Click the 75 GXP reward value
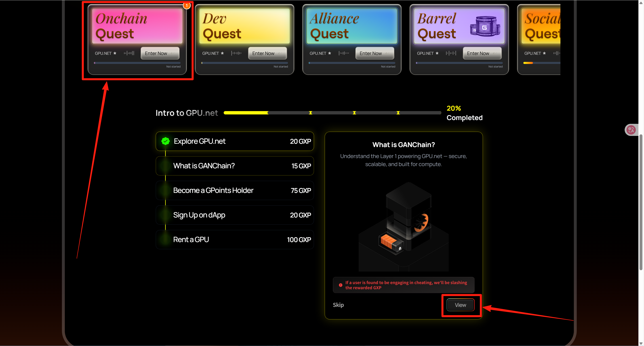This screenshot has width=644, height=346. tap(301, 191)
